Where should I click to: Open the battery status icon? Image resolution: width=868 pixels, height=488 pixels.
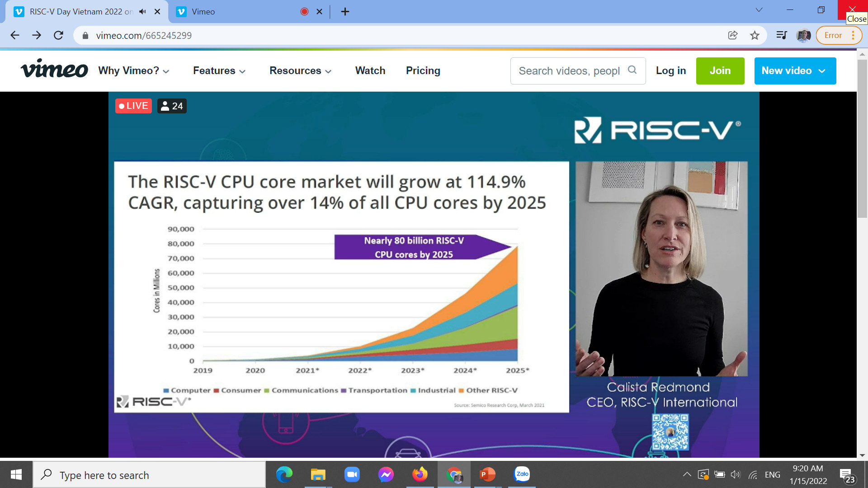pos(719,474)
